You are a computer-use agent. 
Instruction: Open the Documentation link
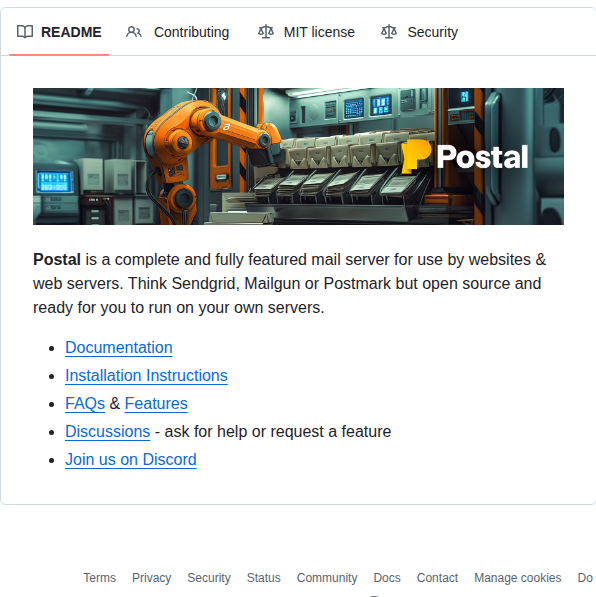(119, 348)
